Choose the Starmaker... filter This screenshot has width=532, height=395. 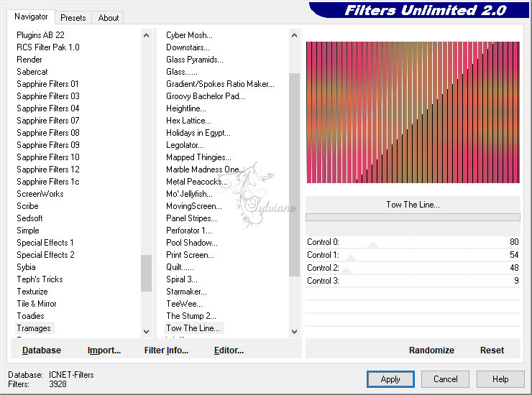coord(186,292)
